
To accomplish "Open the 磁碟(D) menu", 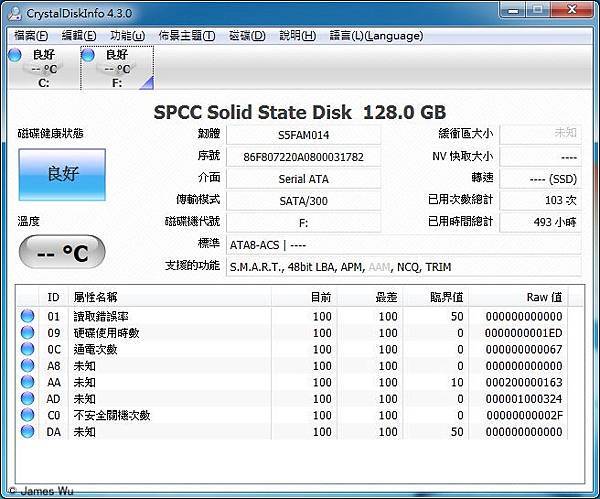I will point(247,36).
